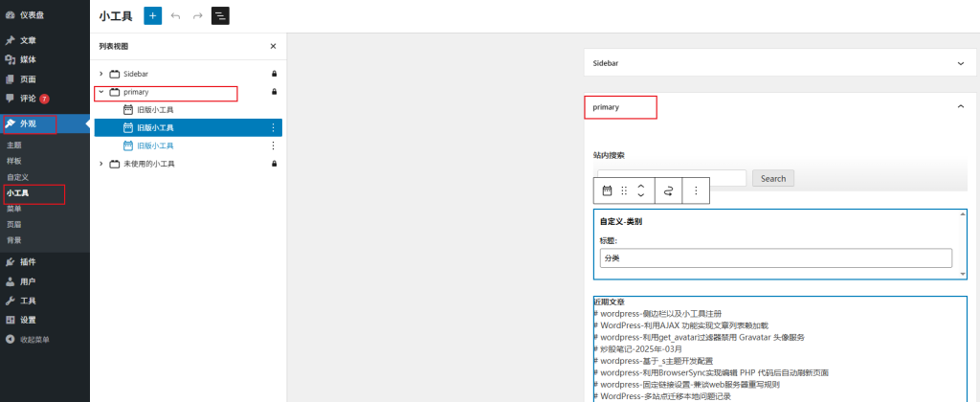Open the 主题 submenu item

[x=13, y=145]
